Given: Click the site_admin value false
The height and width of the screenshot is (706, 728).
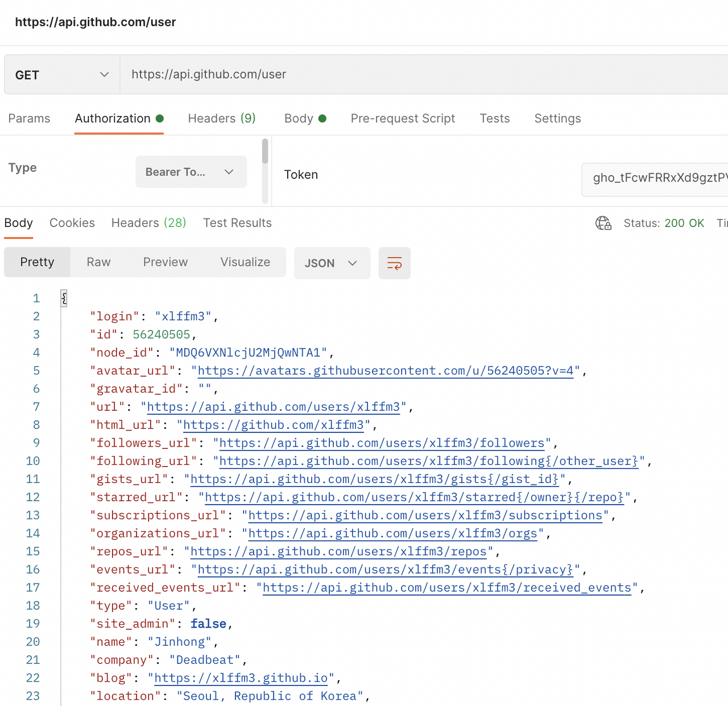Looking at the screenshot, I should 208,624.
